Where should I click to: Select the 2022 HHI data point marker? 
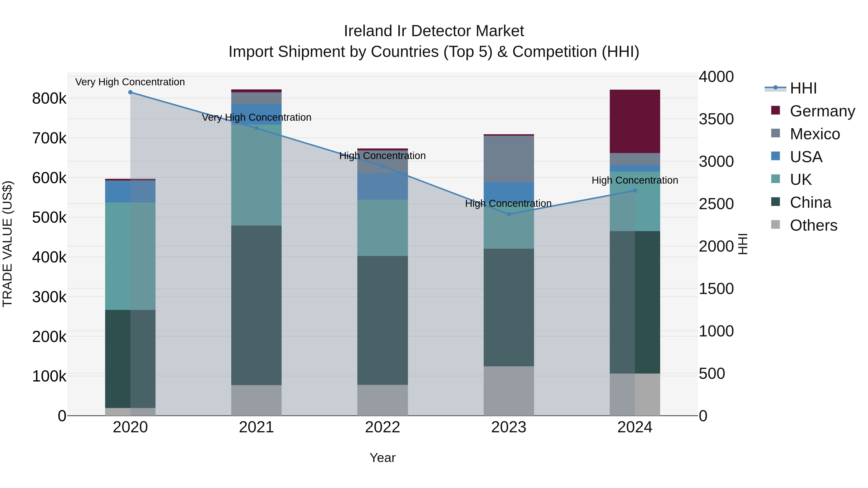[x=382, y=166]
